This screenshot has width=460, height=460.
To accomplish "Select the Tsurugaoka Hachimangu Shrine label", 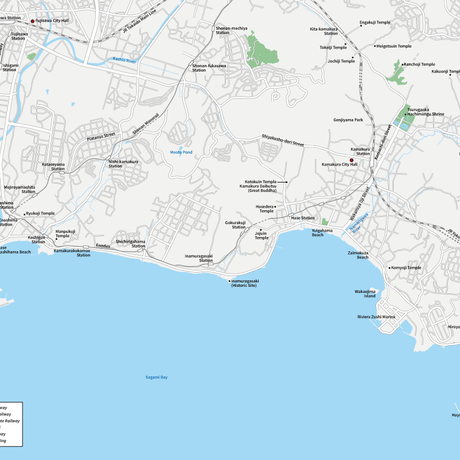I will point(426,112).
